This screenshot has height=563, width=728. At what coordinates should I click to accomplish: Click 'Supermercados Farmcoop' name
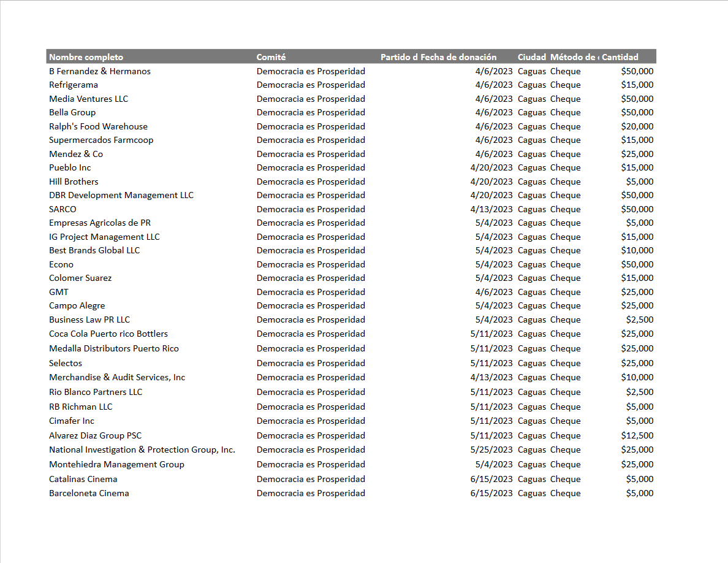101,140
